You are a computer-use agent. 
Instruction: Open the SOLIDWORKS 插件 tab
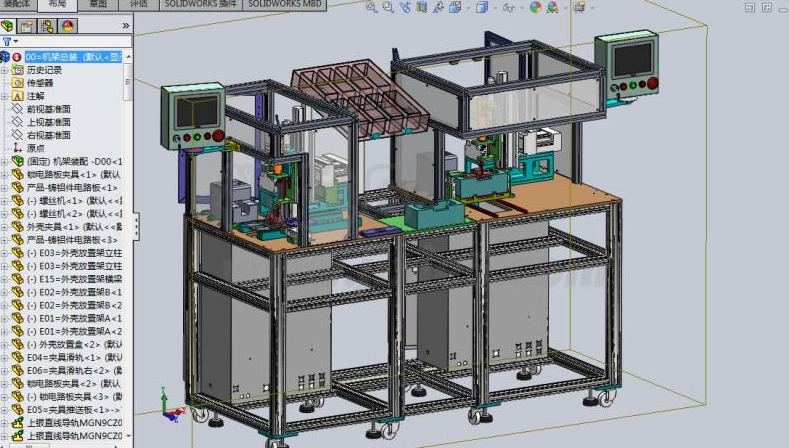tap(200, 4)
